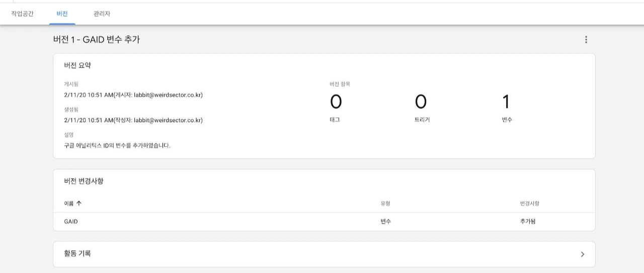Click the 활동 기록 section label
This screenshot has width=644, height=273.
pyautogui.click(x=77, y=254)
